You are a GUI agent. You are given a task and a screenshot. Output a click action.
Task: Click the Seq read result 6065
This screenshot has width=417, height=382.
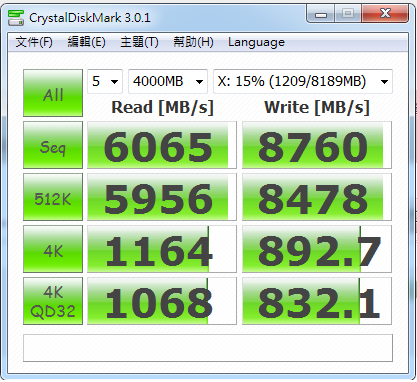click(162, 145)
